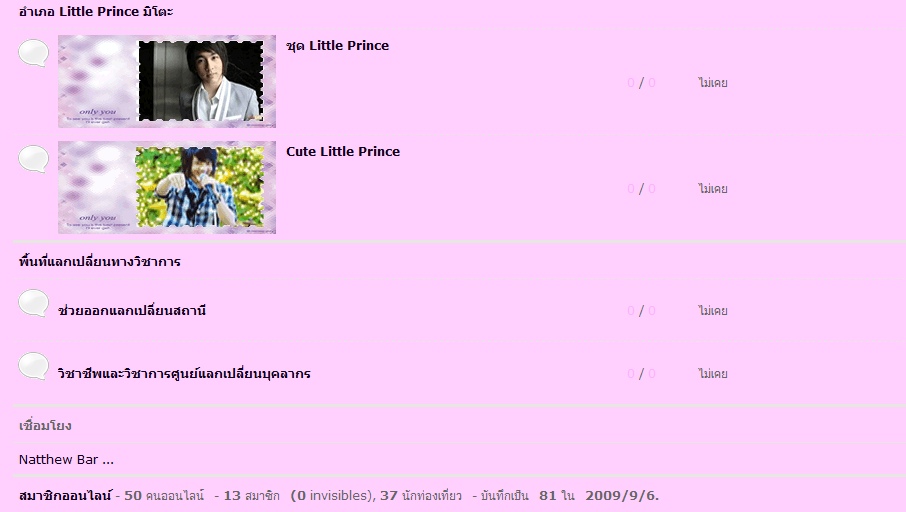
Task: Click the ไม่เคย last-post text for ชุด Little Prince
Action: (x=712, y=83)
